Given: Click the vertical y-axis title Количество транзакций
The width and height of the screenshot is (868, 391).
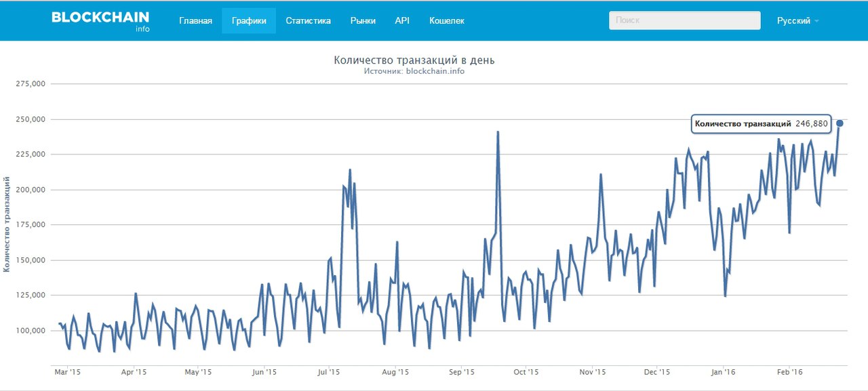Looking at the screenshot, I should [x=7, y=224].
